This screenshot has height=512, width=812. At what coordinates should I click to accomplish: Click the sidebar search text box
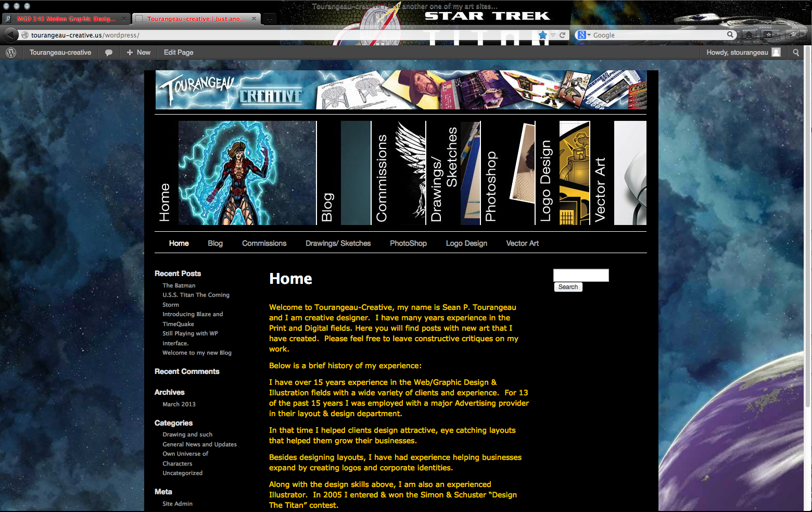pyautogui.click(x=581, y=275)
